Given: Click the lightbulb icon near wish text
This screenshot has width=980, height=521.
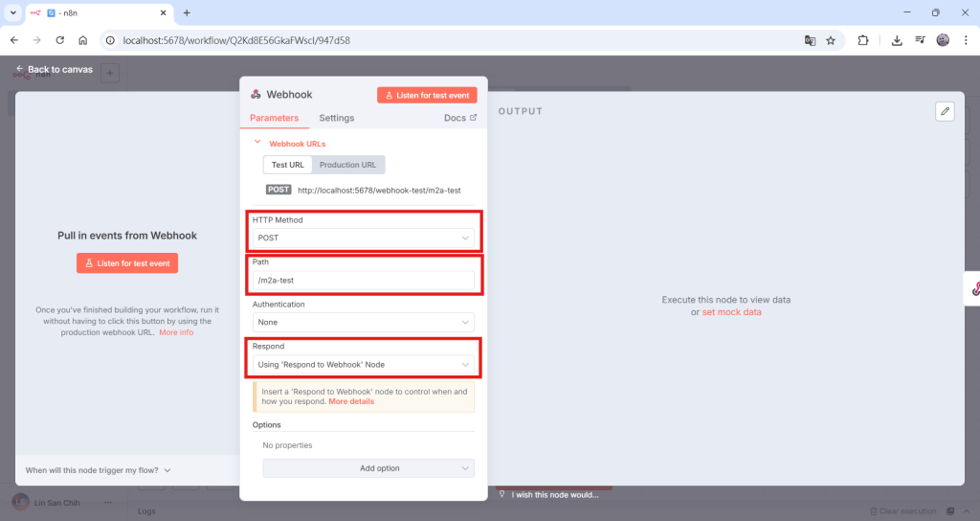Looking at the screenshot, I should click(501, 494).
